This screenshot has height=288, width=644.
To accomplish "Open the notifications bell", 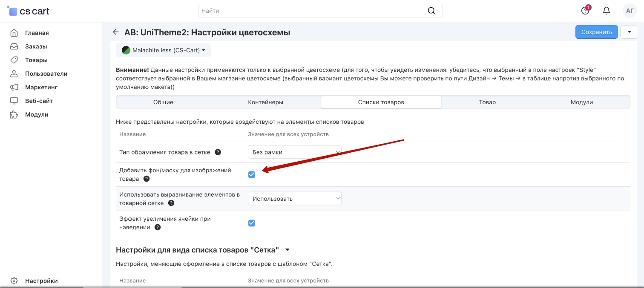I will coord(607,11).
